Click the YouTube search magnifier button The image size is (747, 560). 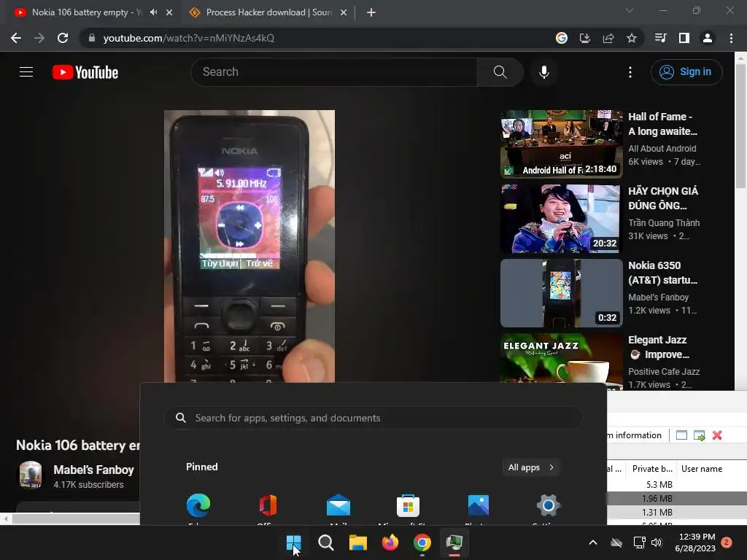pyautogui.click(x=500, y=72)
